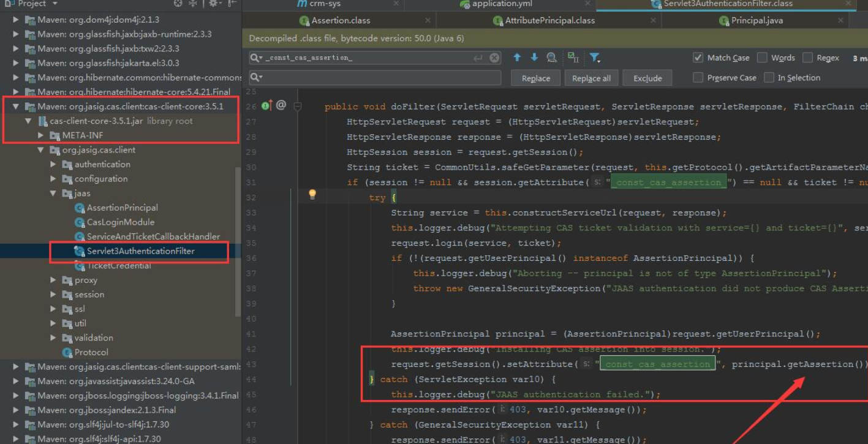Jump to previous occurrence with the up arrow
This screenshot has height=444, width=868.
pos(517,58)
